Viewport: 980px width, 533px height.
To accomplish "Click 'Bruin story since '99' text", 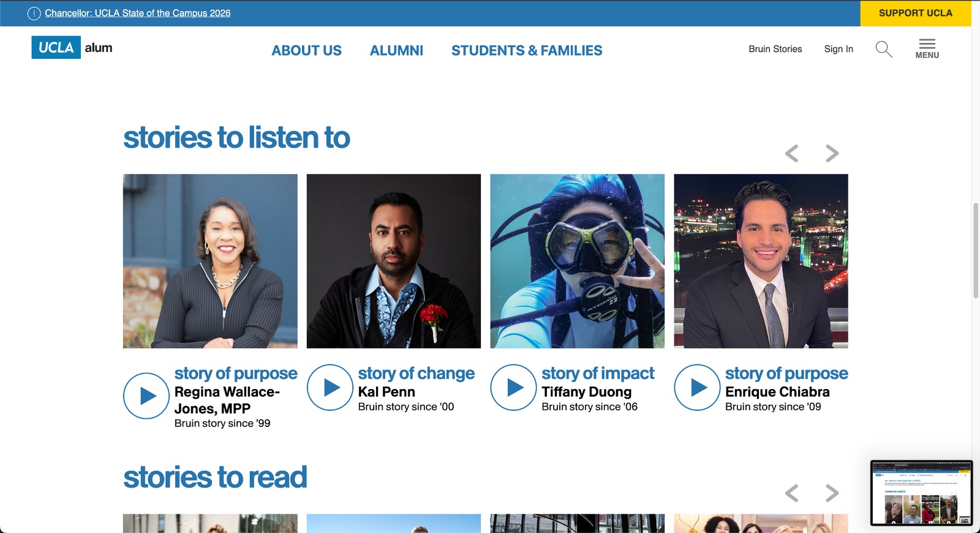I will click(x=222, y=423).
